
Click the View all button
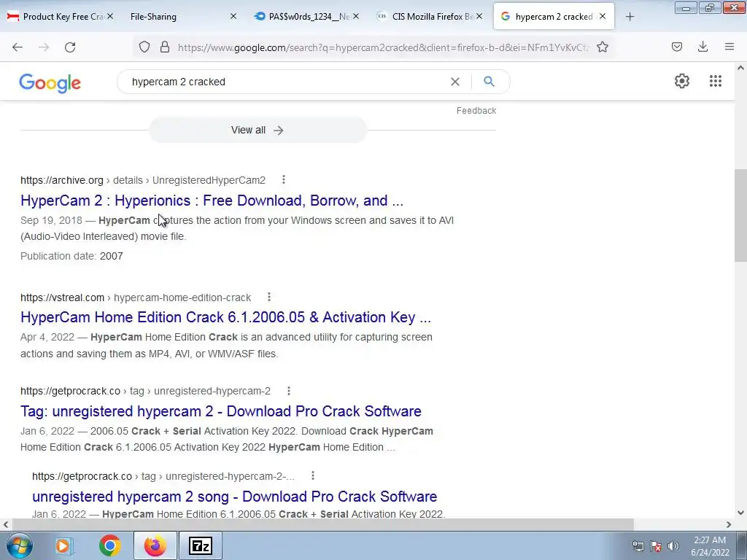pyautogui.click(x=258, y=130)
